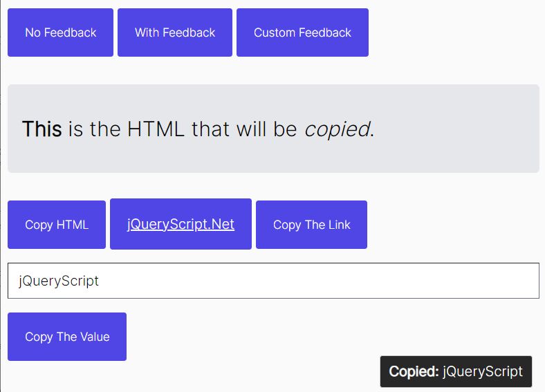The height and width of the screenshot is (392, 545).
Task: Open the jQueryScript.Net link
Action: (181, 224)
